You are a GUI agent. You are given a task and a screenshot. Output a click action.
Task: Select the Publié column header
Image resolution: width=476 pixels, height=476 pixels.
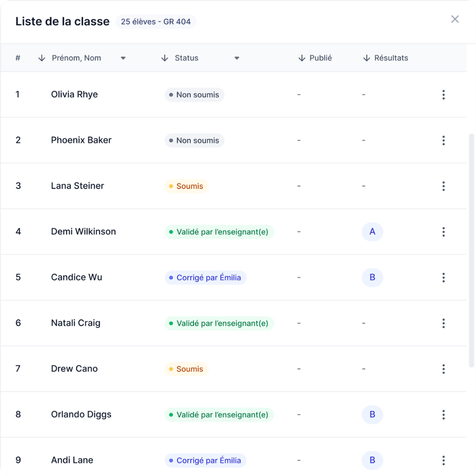tap(320, 58)
